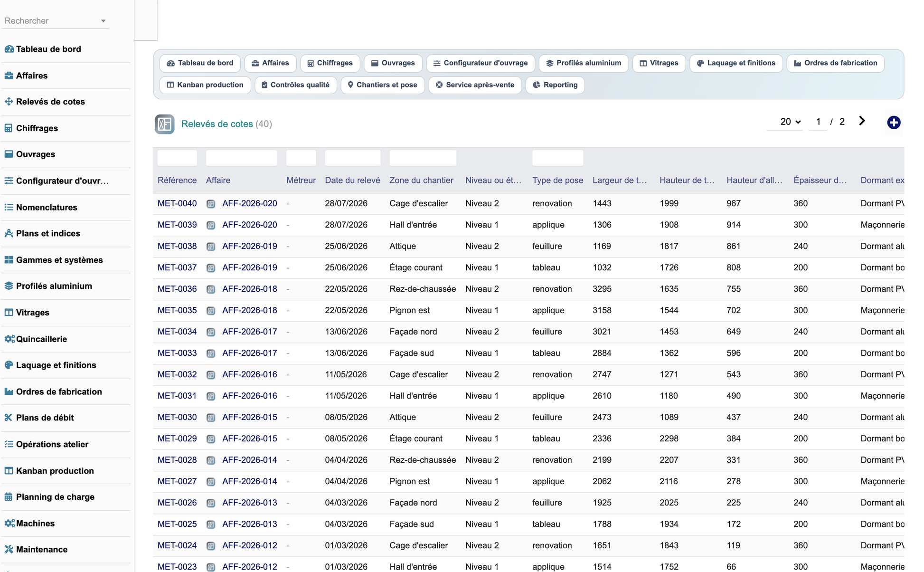Click the Opérations atelier tasks icon
924x572 pixels.
[x=9, y=445]
